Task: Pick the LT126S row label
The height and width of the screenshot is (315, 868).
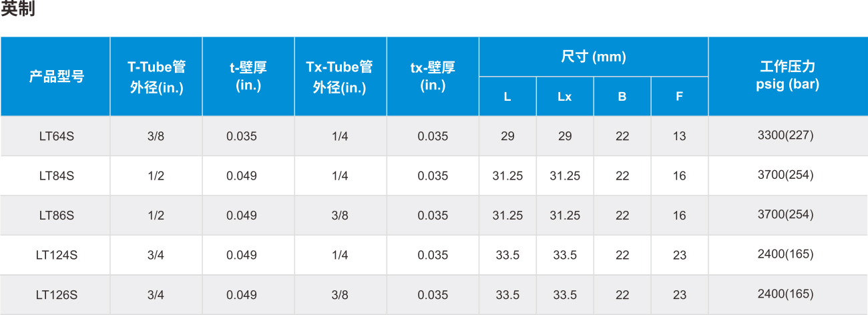Action: [56, 295]
